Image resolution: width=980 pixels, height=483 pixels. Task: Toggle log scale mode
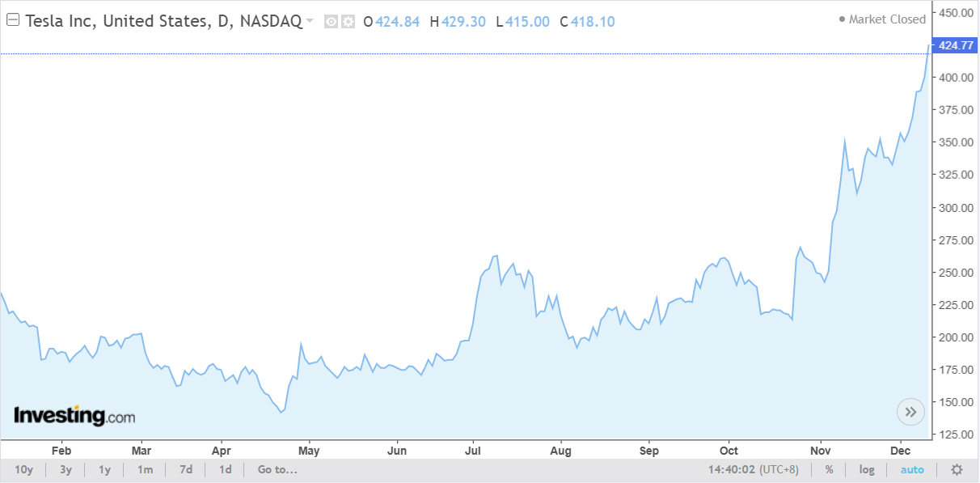coord(867,469)
